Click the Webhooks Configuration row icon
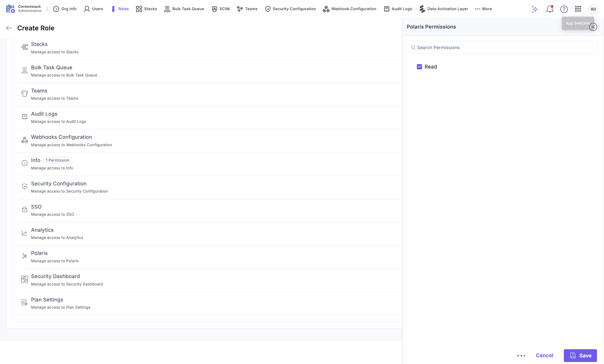The image size is (604, 364). point(25,140)
